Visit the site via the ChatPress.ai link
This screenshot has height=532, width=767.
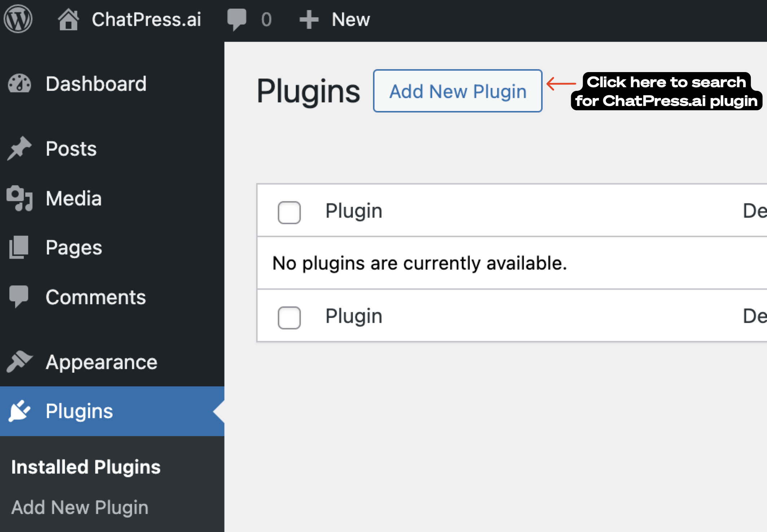coord(146,20)
